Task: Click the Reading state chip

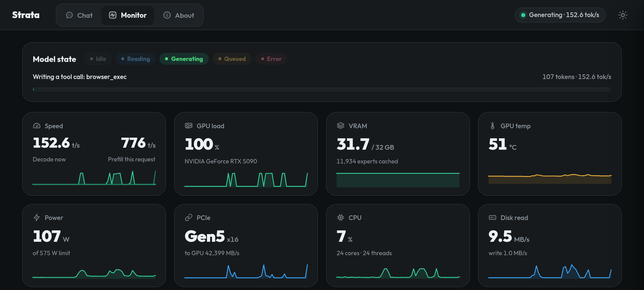Action: (136, 59)
